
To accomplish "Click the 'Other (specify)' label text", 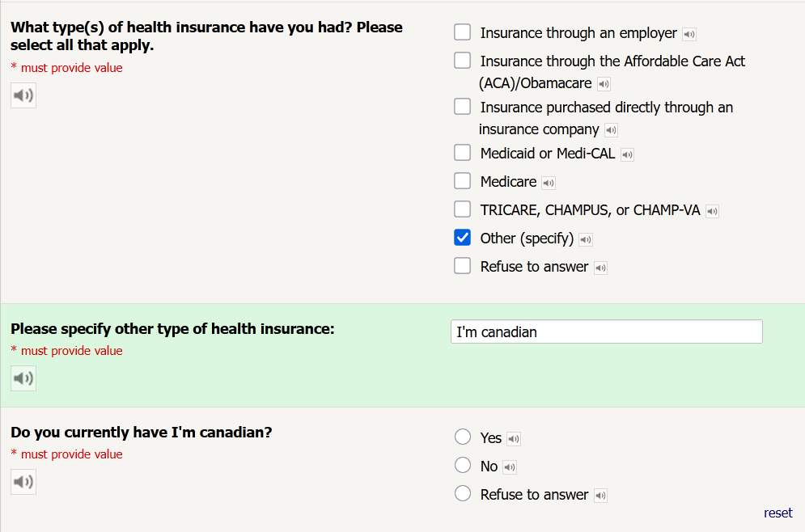I will 527,239.
